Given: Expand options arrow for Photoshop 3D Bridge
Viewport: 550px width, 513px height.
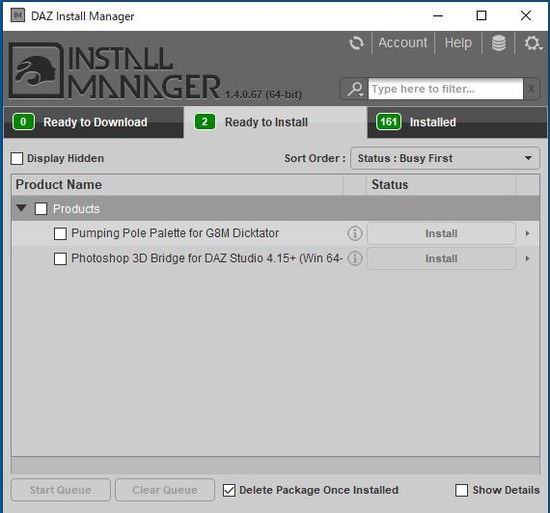Looking at the screenshot, I should coord(527,258).
